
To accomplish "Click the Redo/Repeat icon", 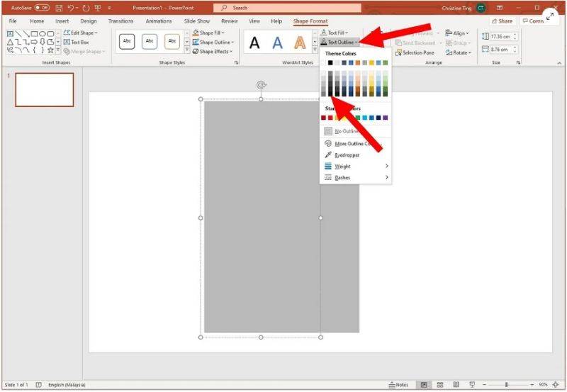I will coord(86,8).
